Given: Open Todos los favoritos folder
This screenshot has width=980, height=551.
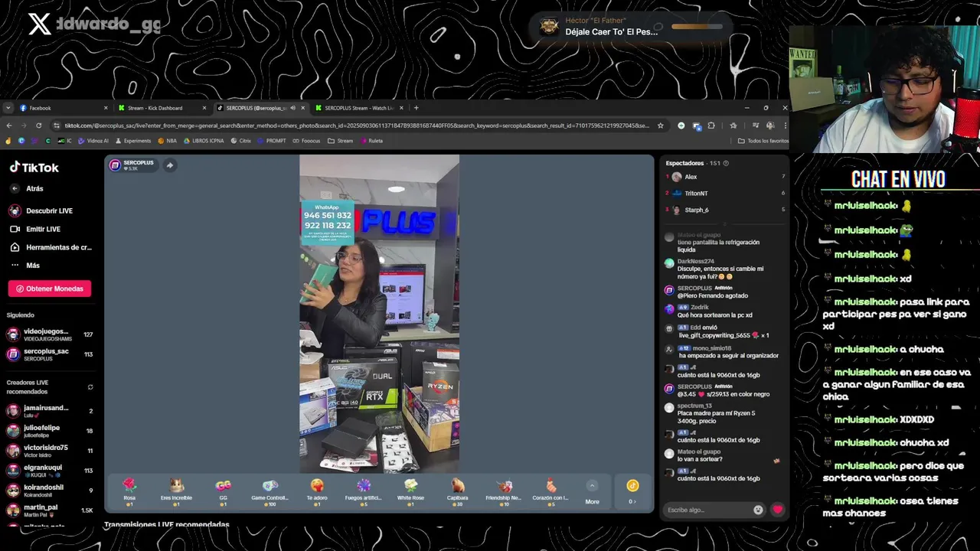Looking at the screenshot, I should pyautogui.click(x=763, y=141).
